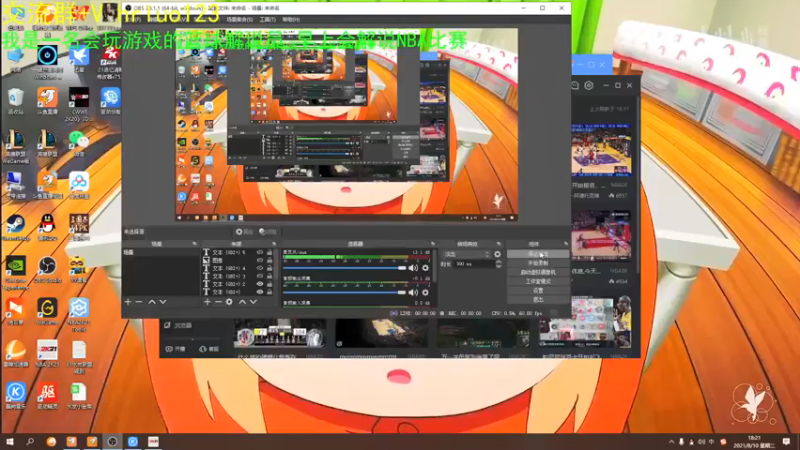Mute the microphone/Aux mixer channel

click(413, 268)
